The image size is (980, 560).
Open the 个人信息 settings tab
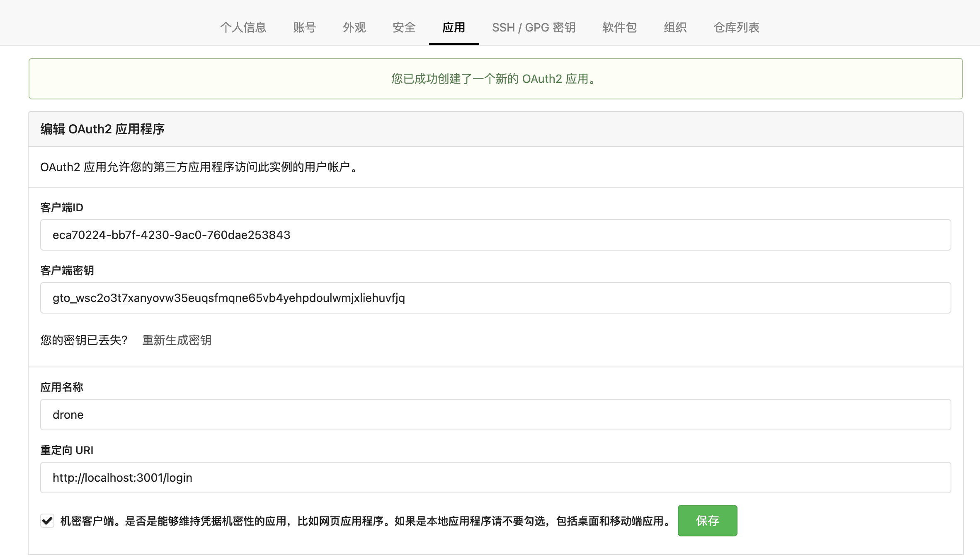(x=243, y=27)
